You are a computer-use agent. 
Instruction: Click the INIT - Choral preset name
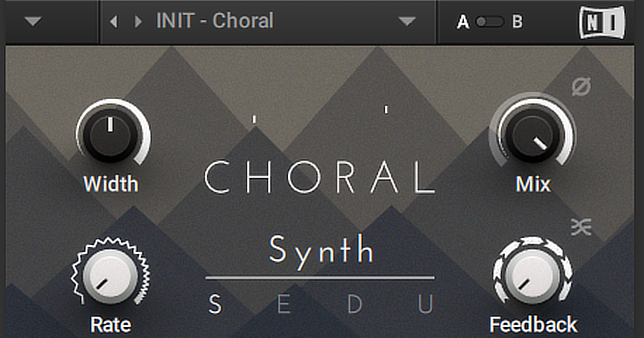coord(215,21)
